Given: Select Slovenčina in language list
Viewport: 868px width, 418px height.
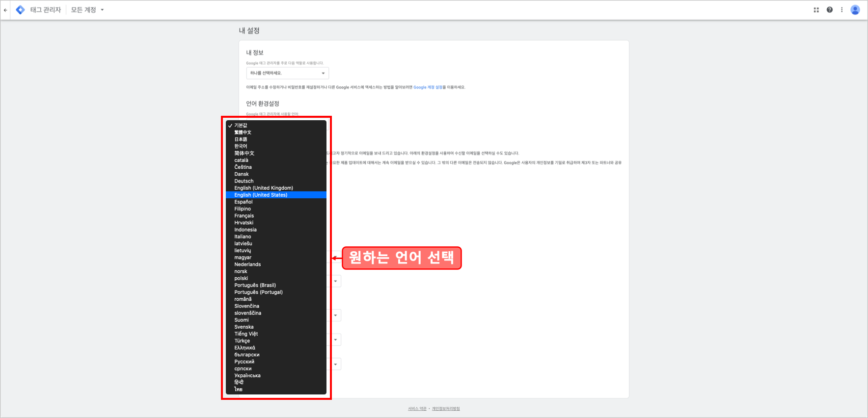Looking at the screenshot, I should [x=276, y=306].
